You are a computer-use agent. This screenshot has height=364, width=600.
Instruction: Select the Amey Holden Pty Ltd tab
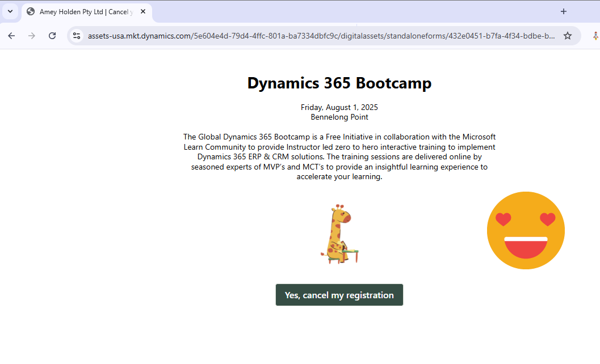pyautogui.click(x=87, y=12)
